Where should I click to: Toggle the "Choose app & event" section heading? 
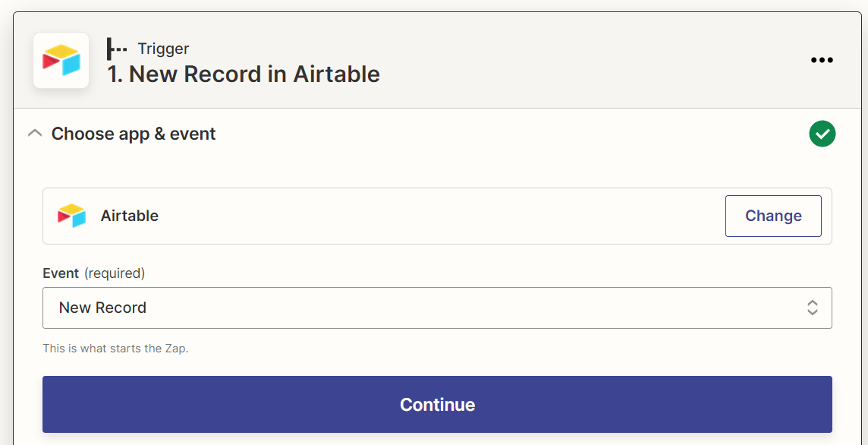[x=134, y=134]
